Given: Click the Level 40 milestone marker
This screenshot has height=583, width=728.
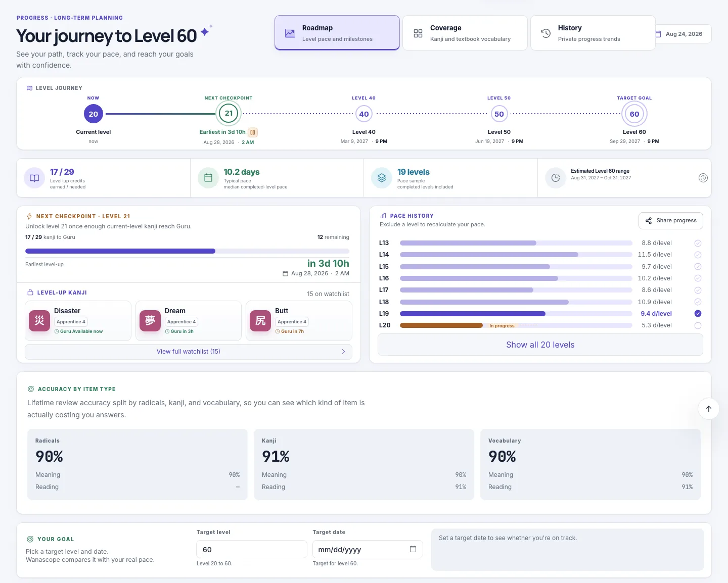Looking at the screenshot, I should point(364,114).
